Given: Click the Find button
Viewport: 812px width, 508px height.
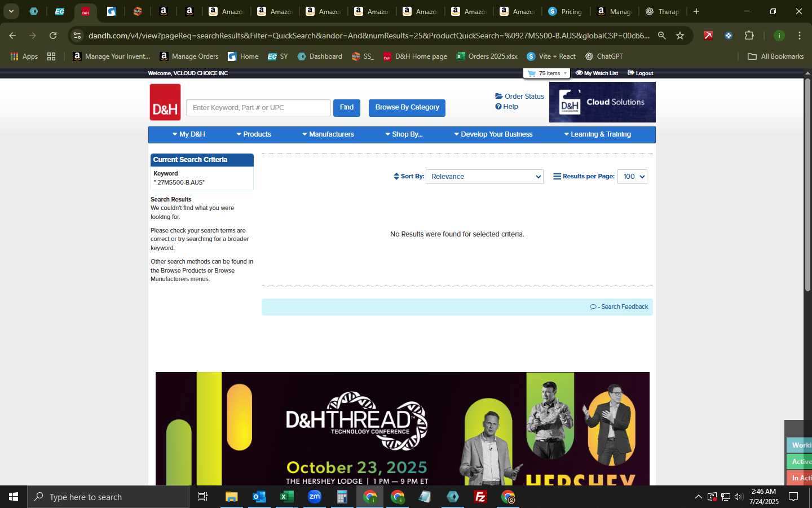Looking at the screenshot, I should pyautogui.click(x=347, y=108).
